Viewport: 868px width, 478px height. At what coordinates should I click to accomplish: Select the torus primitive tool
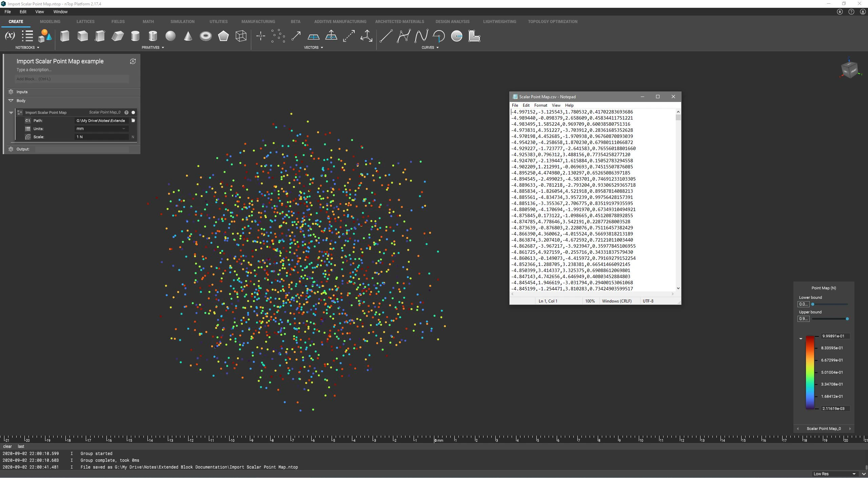point(206,36)
